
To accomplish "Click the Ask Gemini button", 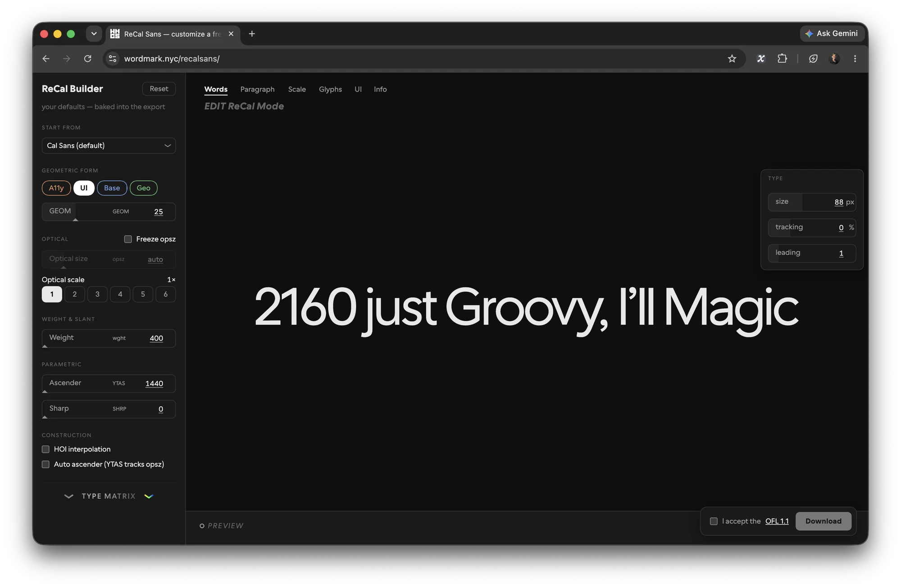I will pos(832,33).
